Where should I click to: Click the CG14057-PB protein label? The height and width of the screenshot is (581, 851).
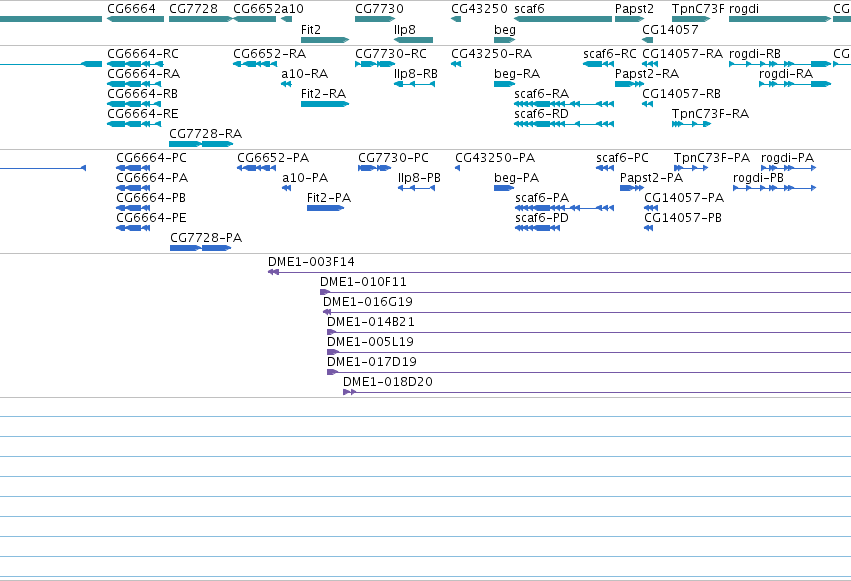(683, 218)
